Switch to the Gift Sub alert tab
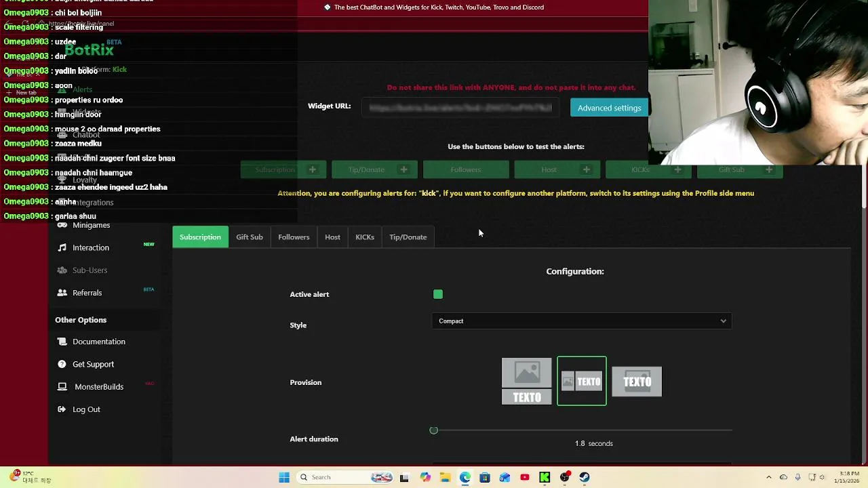This screenshot has width=868, height=488. tap(250, 237)
